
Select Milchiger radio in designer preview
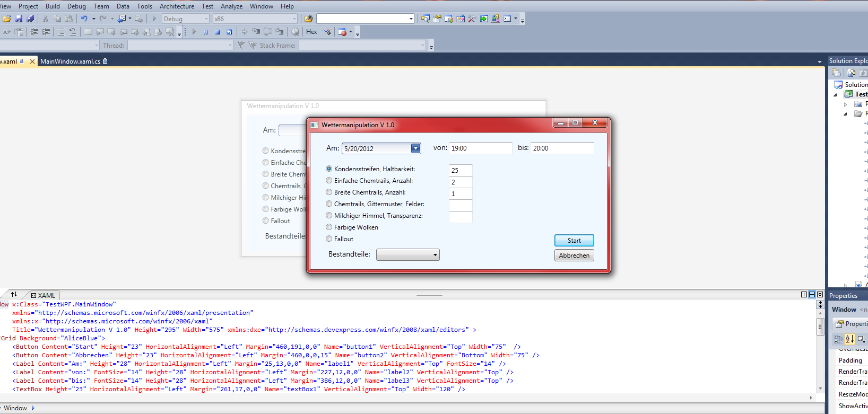[266, 197]
